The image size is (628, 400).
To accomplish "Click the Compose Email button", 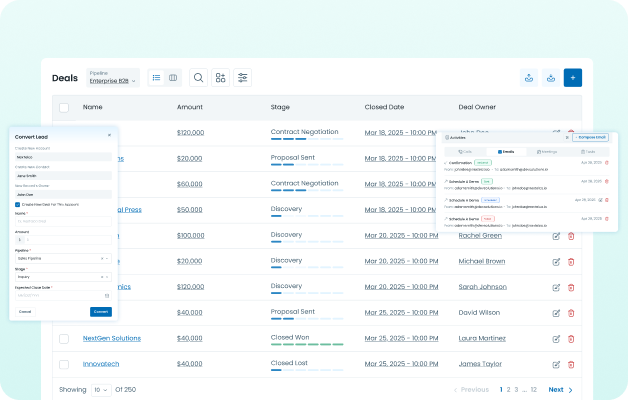I will click(590, 136).
